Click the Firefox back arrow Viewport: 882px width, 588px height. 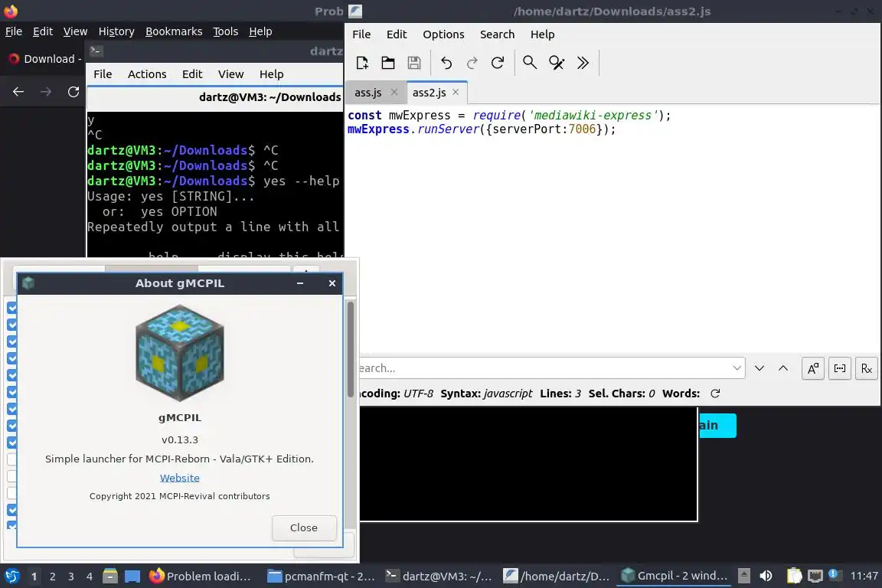point(18,92)
